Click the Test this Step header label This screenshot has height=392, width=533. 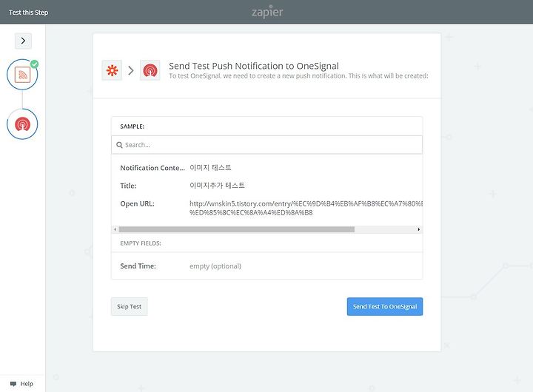coord(29,13)
